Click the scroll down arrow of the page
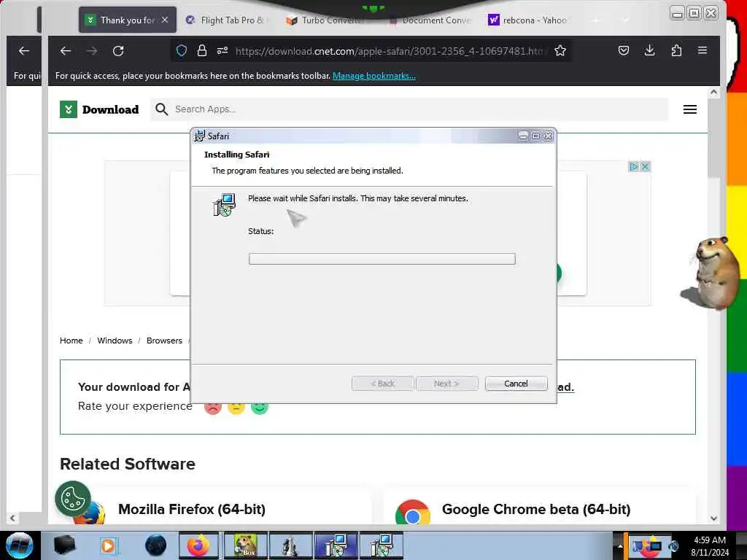The image size is (747, 560). coord(713,518)
